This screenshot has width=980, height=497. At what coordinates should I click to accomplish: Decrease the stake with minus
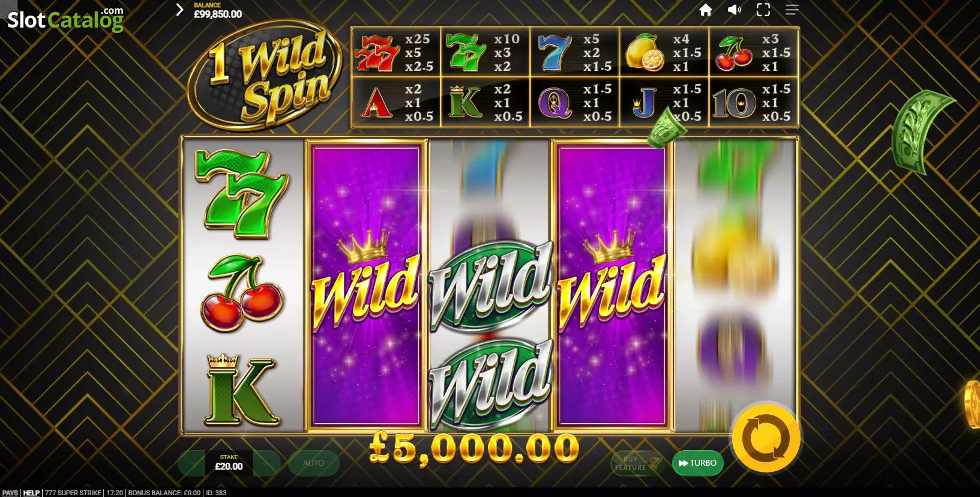191,463
